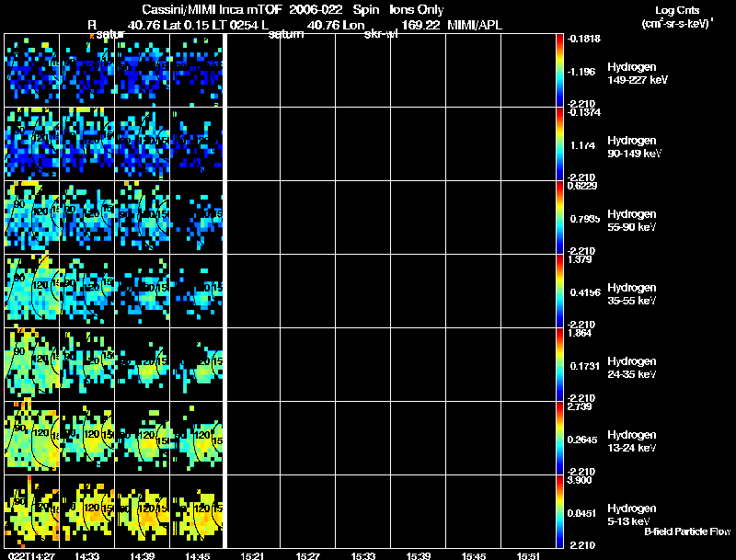Click the 'Hydrogen 55-90 keV' row label
The width and height of the screenshot is (736, 560).
(632, 221)
